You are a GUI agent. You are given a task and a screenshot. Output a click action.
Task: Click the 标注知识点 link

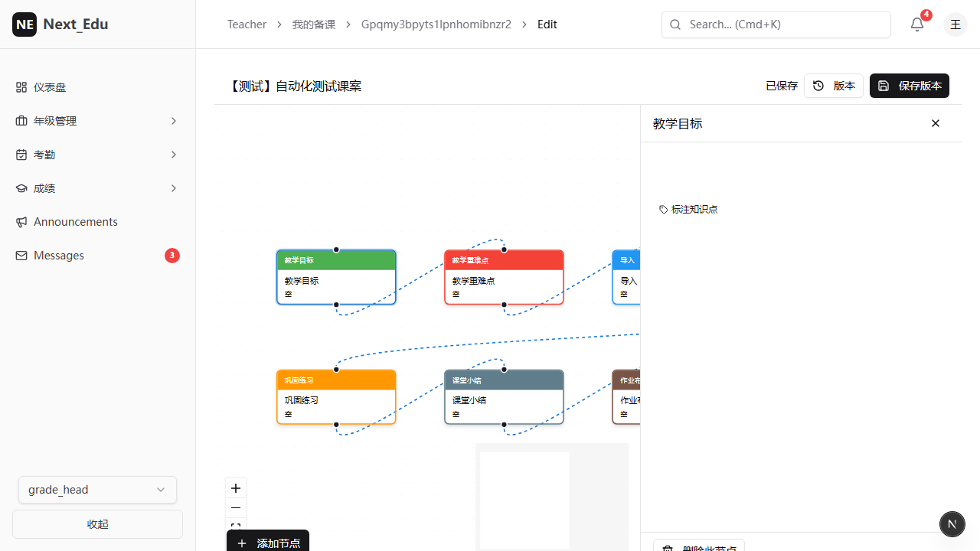(688, 210)
